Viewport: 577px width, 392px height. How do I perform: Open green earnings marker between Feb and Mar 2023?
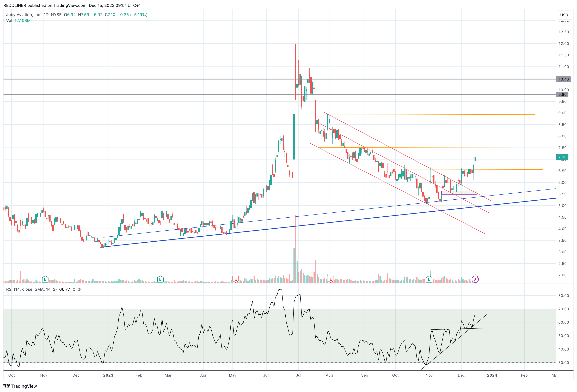pyautogui.click(x=160, y=279)
